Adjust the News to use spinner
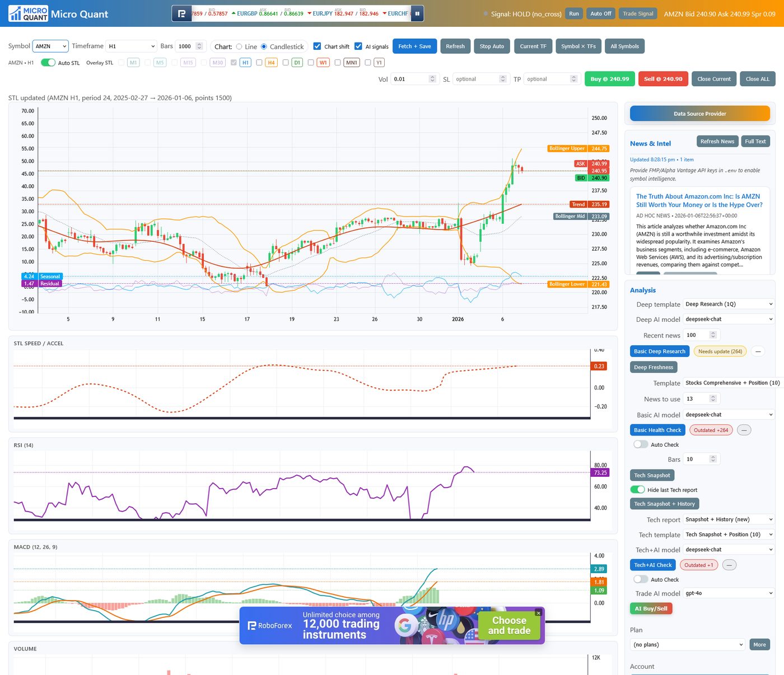Image resolution: width=784 pixels, height=675 pixels. coord(713,399)
